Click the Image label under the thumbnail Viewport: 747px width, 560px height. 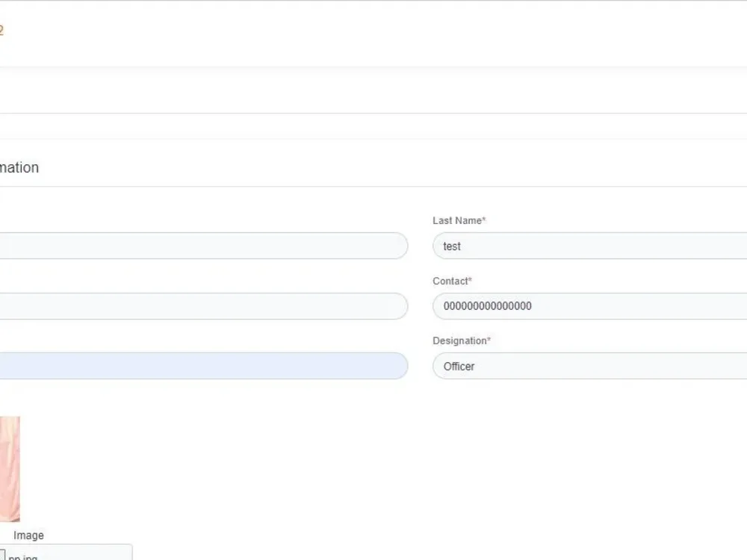[28, 535]
